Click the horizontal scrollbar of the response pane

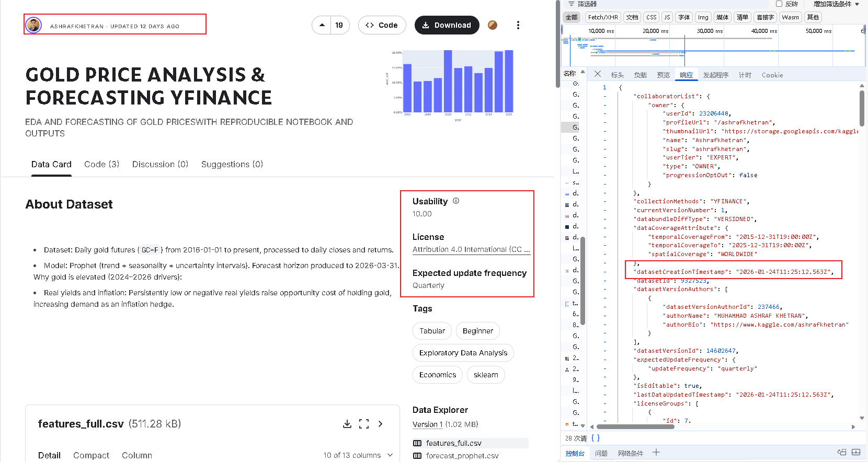635,426
